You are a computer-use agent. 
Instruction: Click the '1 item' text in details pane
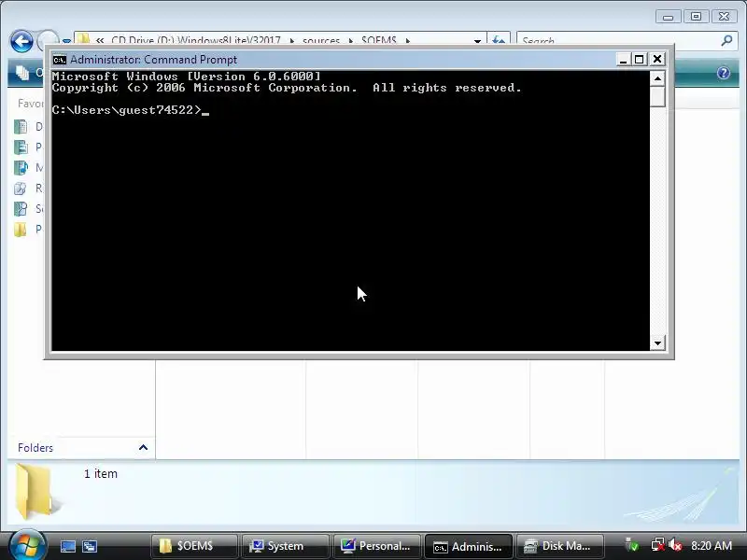click(x=101, y=474)
